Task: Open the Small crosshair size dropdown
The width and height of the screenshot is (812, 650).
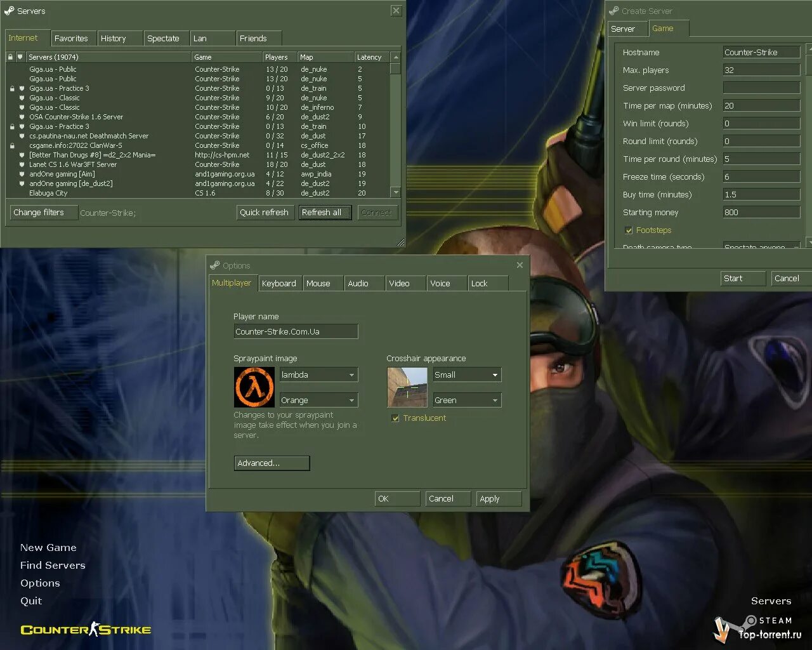Action: coord(467,375)
